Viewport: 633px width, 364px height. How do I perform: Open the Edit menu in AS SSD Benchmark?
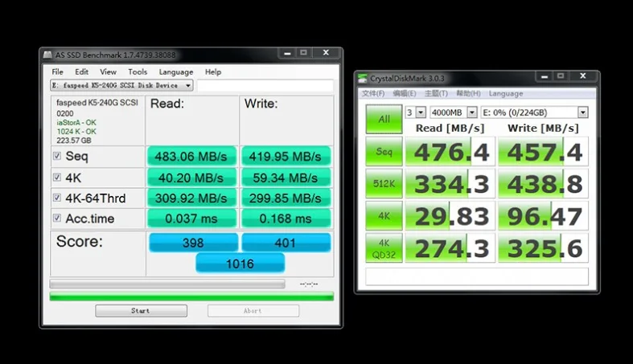click(81, 72)
